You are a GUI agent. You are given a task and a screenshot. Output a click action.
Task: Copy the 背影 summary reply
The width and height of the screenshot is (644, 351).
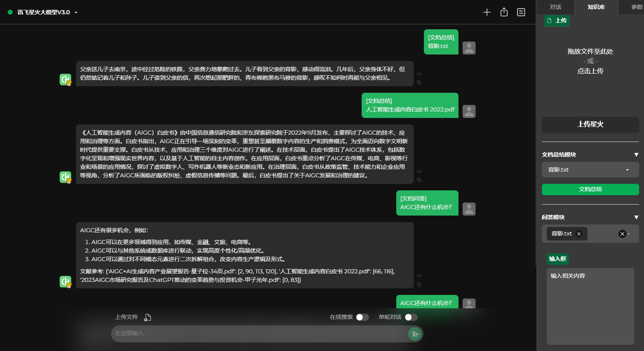point(419,82)
